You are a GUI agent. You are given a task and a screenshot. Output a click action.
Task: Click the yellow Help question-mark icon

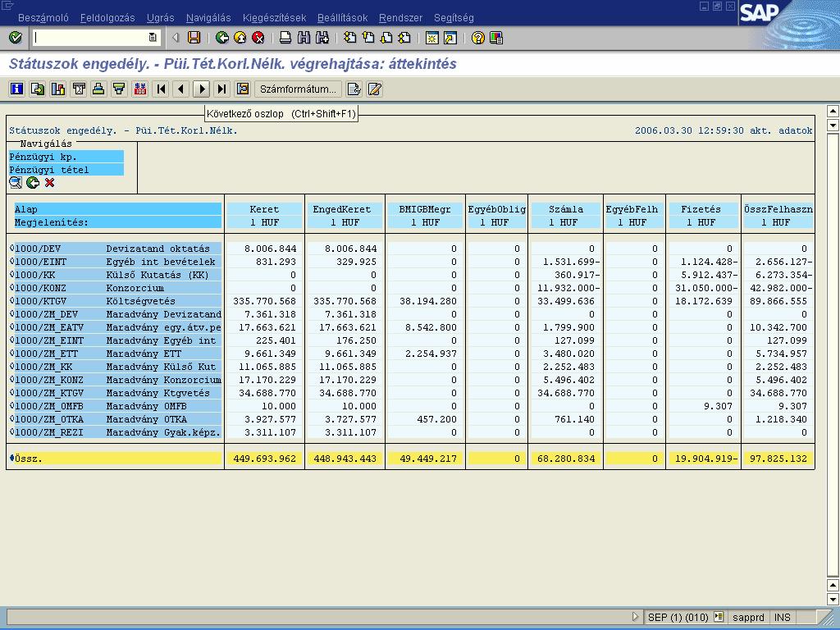pyautogui.click(x=478, y=38)
